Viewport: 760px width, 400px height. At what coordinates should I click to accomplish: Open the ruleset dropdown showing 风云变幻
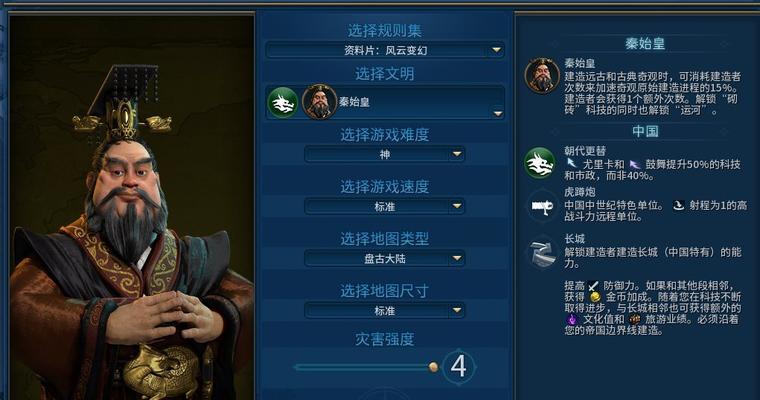[x=385, y=50]
